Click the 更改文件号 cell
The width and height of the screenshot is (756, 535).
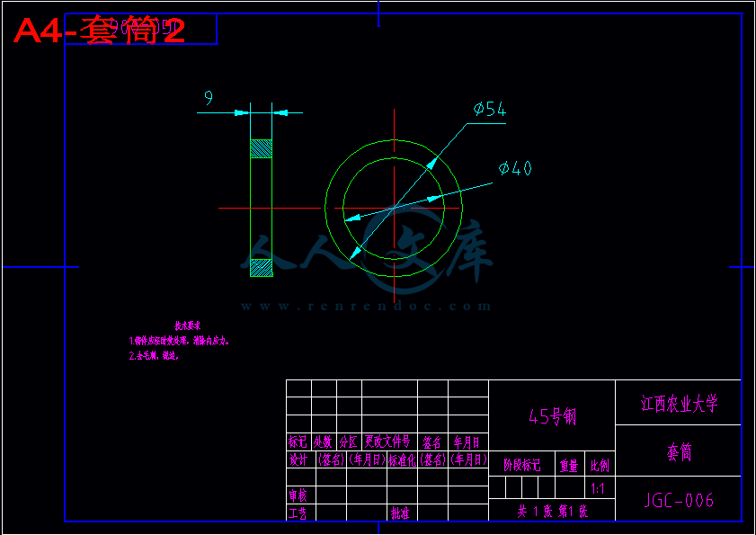[x=388, y=441]
